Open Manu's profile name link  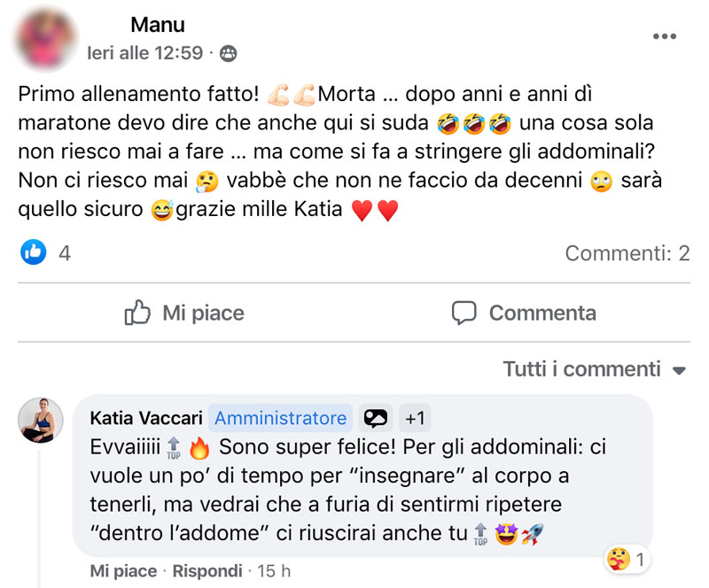click(x=158, y=25)
